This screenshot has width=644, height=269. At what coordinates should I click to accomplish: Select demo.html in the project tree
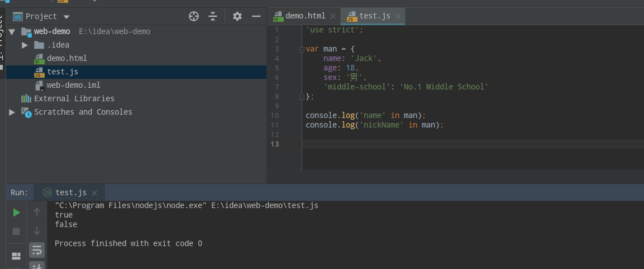[x=66, y=58]
